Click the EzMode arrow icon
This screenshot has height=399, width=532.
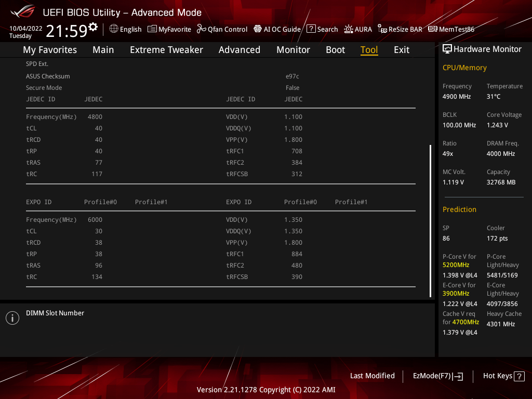(x=458, y=376)
